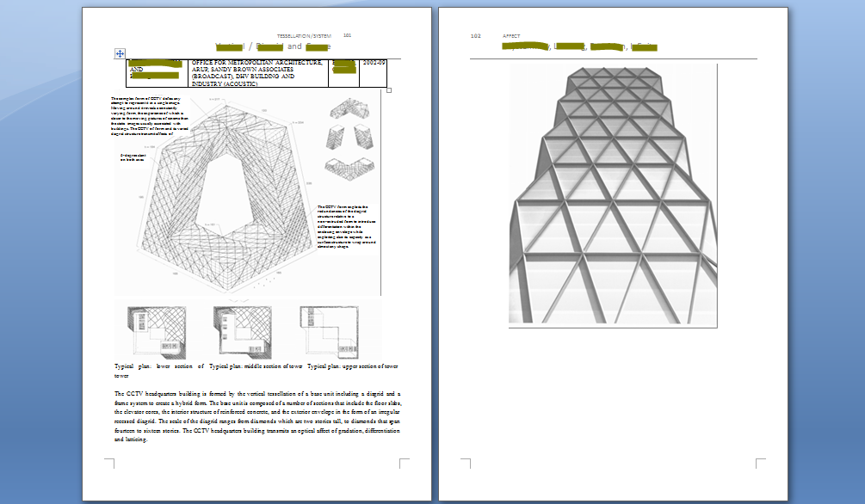Click the caption 'Typical plan: middle section of tower'
Viewport: 865px width, 504px height.
[x=256, y=366]
